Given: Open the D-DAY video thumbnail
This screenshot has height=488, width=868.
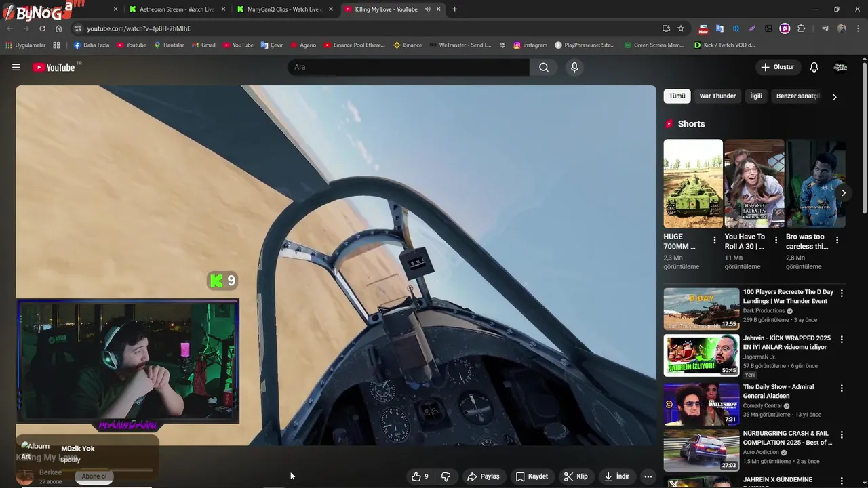Looking at the screenshot, I should pyautogui.click(x=701, y=309).
